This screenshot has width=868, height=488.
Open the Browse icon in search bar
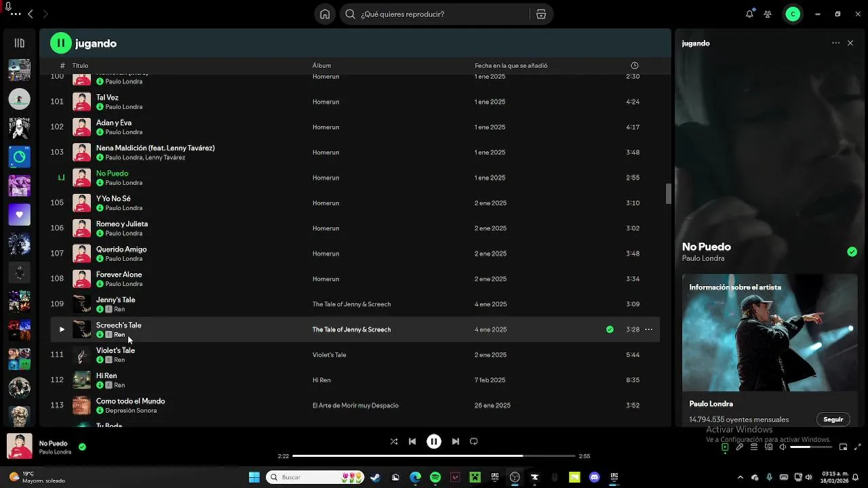coord(541,14)
